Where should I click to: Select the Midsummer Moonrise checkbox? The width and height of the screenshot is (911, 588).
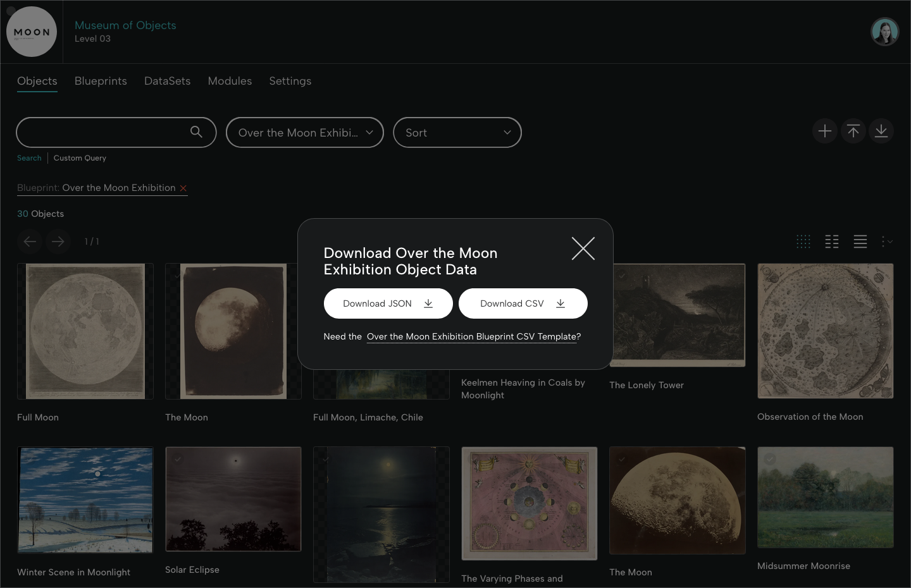(x=769, y=459)
